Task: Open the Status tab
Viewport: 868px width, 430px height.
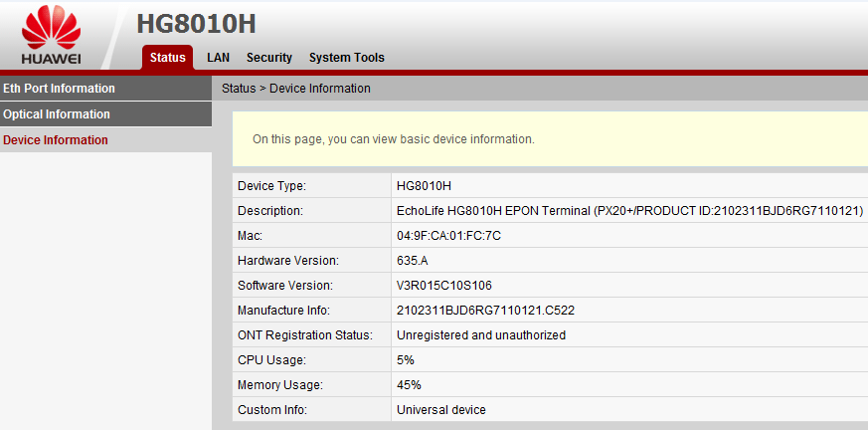Action: coord(168,58)
